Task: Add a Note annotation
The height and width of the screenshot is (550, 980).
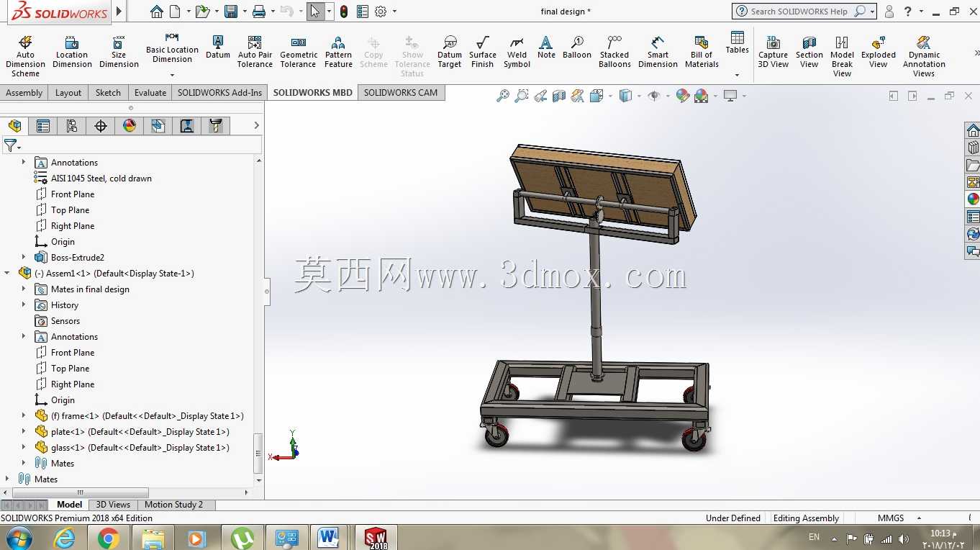Action: coord(546,47)
